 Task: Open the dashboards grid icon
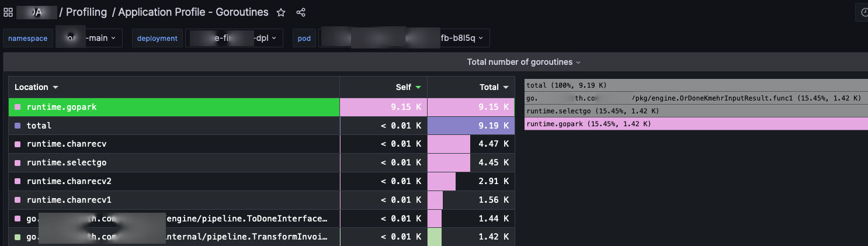coord(8,12)
